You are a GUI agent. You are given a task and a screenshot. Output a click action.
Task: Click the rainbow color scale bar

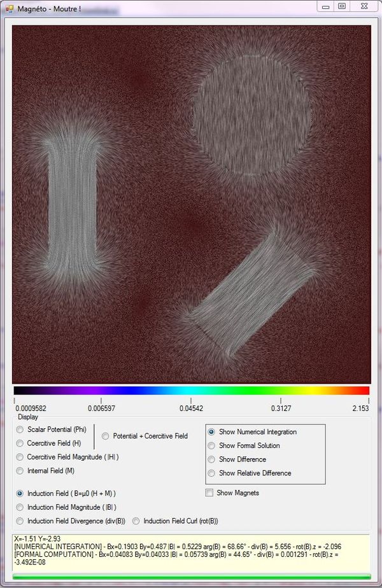click(x=191, y=390)
